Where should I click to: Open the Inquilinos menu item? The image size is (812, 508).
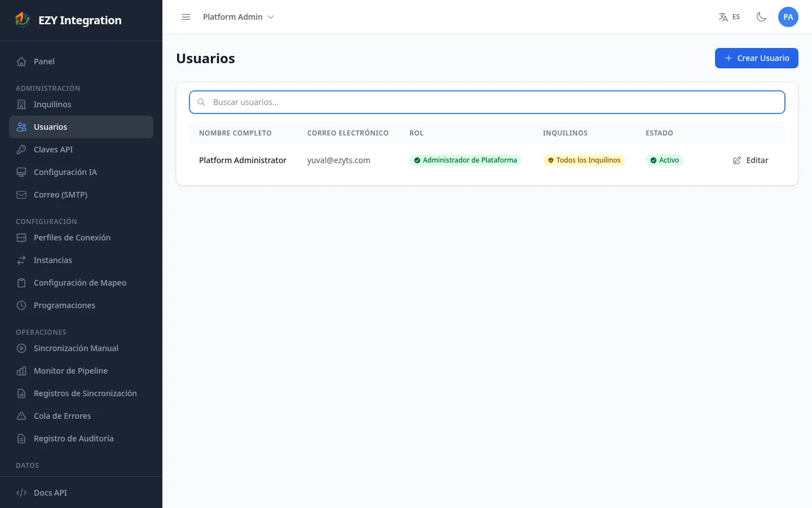click(x=81, y=104)
